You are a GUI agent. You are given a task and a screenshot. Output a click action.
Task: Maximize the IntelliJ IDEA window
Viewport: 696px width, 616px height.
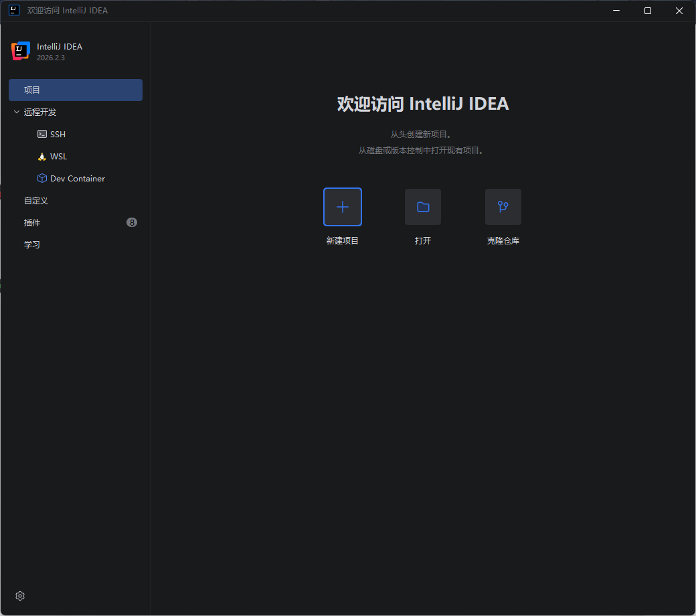648,11
